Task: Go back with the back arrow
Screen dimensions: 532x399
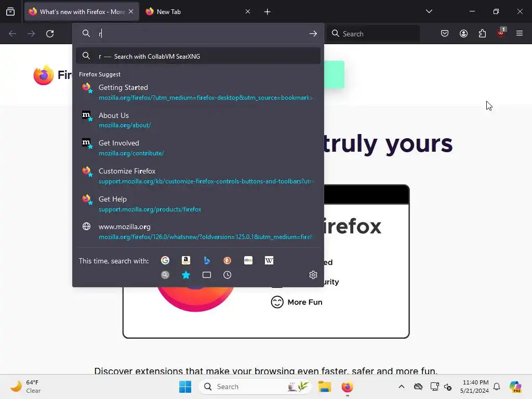Action: (12, 34)
